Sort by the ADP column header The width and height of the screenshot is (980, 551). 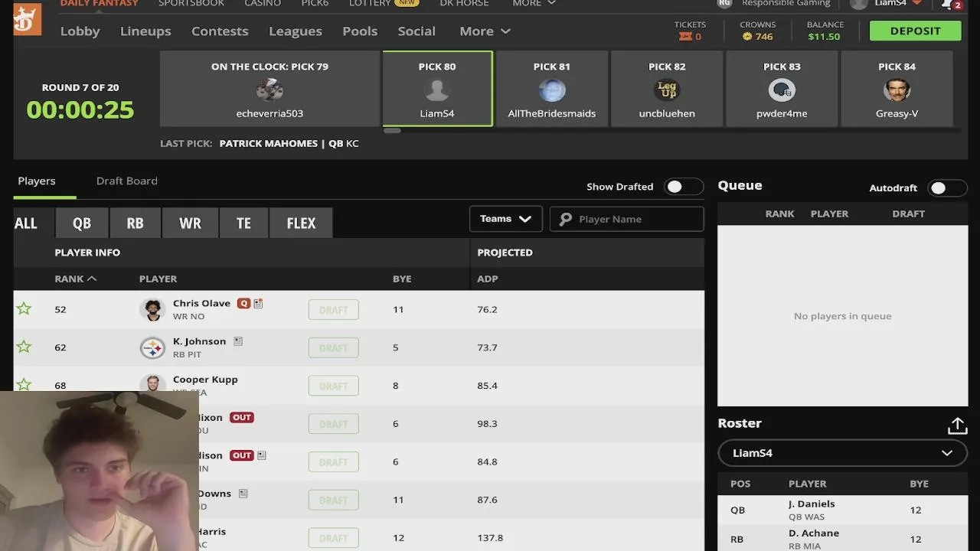[488, 279]
